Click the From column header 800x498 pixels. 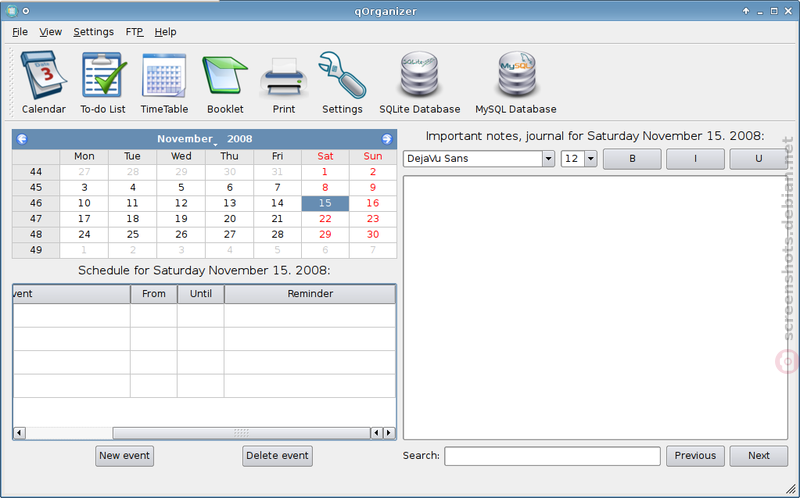pos(154,294)
